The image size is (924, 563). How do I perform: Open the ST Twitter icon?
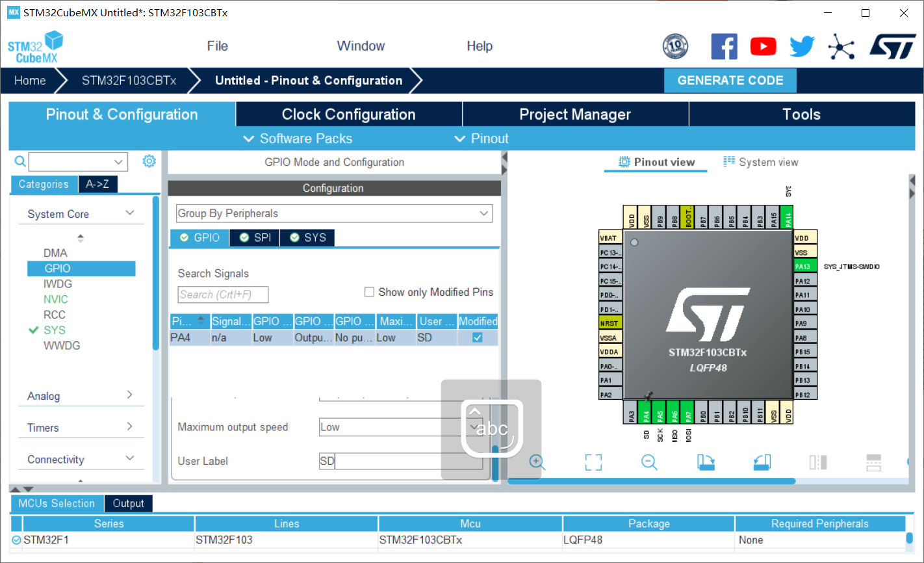802,46
